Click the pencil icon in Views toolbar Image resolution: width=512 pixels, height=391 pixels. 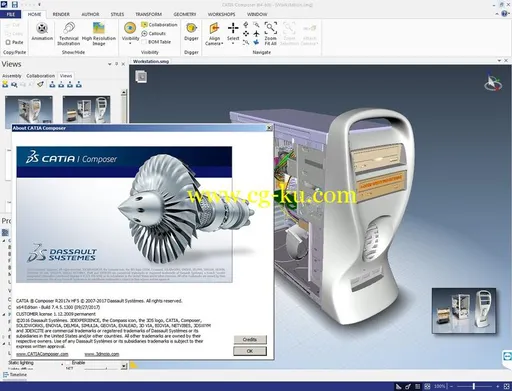click(40, 85)
